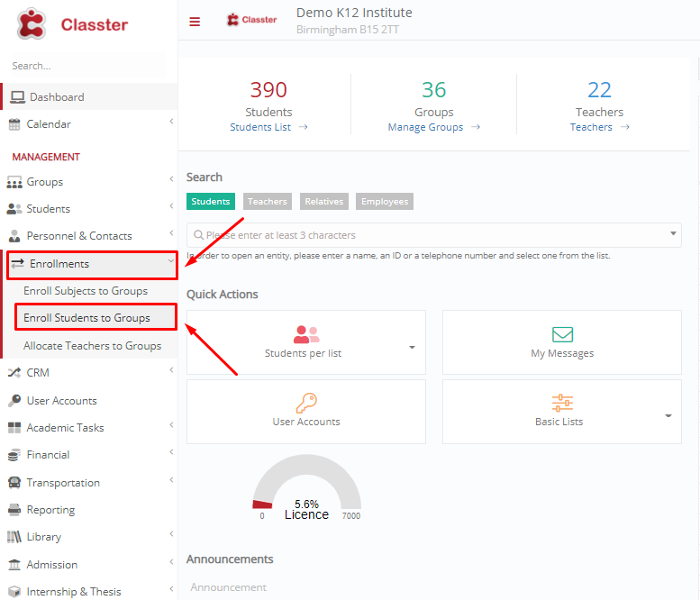Click the My Messages quick action
This screenshot has height=600, width=700.
coord(562,342)
